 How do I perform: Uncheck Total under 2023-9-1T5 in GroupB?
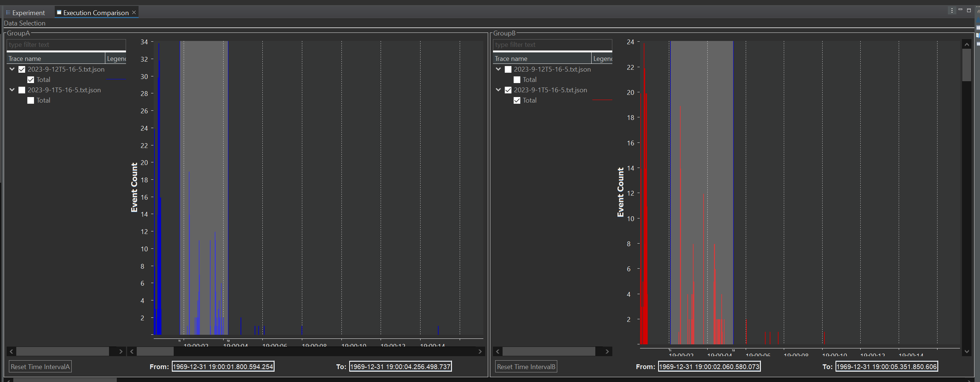click(x=517, y=100)
